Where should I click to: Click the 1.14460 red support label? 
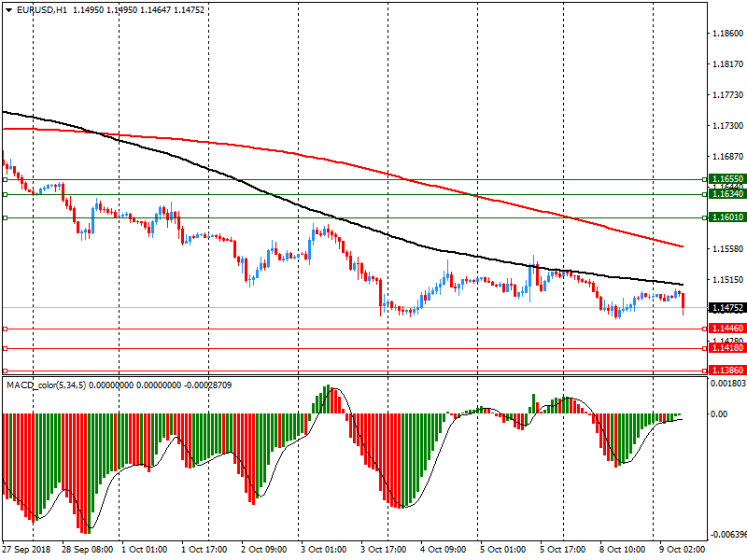(x=726, y=329)
